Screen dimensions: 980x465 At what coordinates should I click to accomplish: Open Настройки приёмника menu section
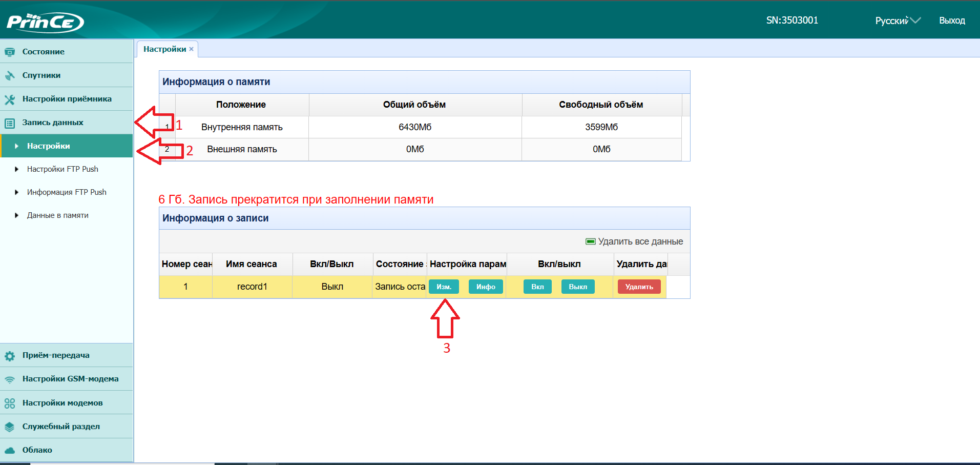coord(67,98)
